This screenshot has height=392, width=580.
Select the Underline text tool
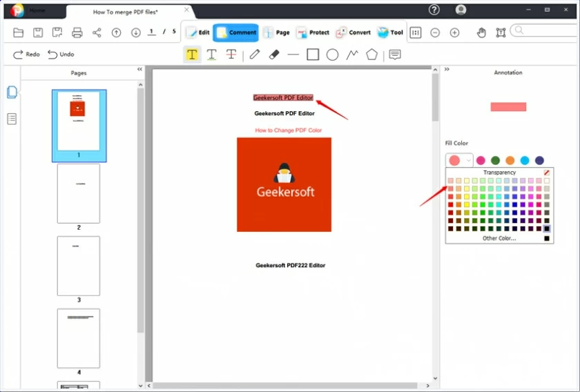point(211,55)
